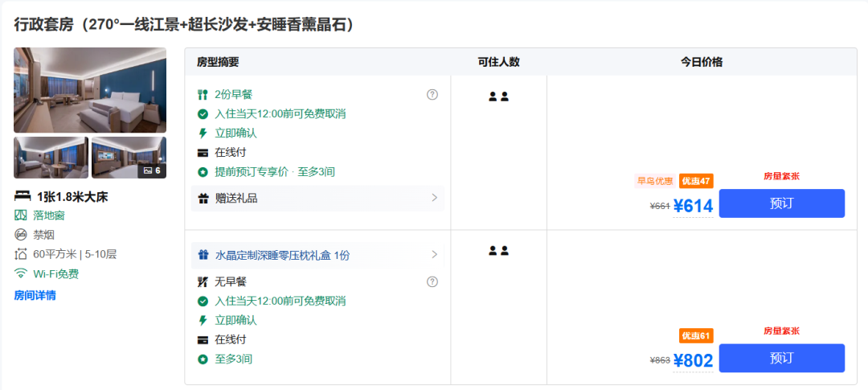Click the star icon beside 至多3间
This screenshot has width=868, height=390.
click(x=203, y=359)
